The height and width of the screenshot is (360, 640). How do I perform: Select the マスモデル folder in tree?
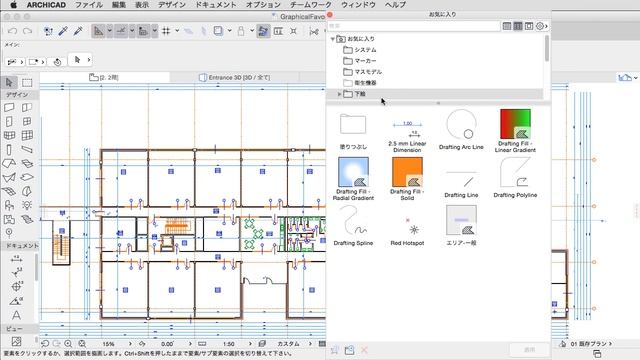tap(362, 72)
